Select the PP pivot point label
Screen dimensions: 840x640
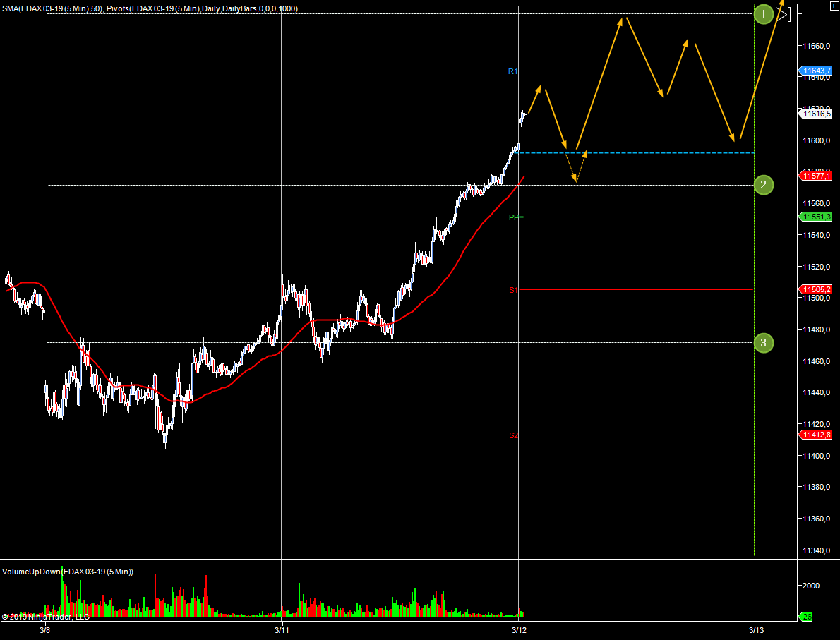click(x=513, y=217)
